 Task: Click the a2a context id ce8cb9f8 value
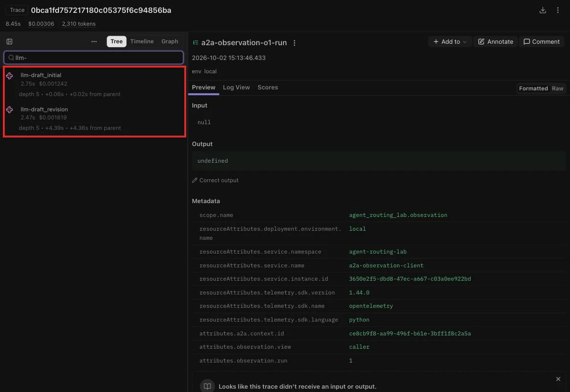click(x=410, y=333)
